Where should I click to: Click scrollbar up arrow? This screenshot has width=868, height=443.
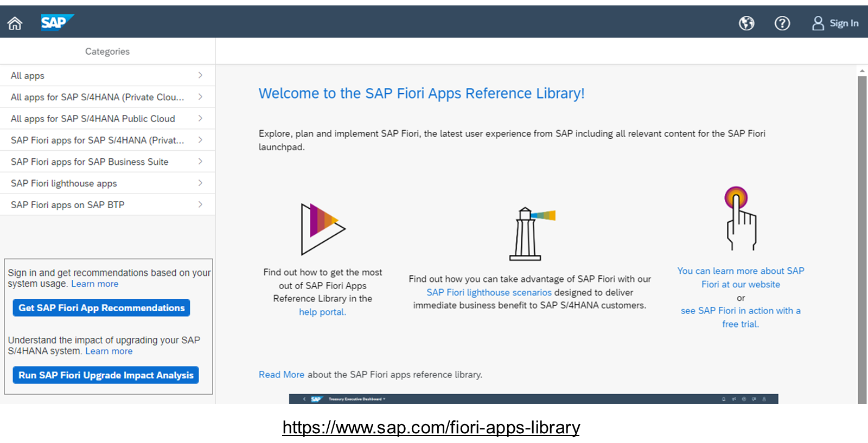pos(862,70)
